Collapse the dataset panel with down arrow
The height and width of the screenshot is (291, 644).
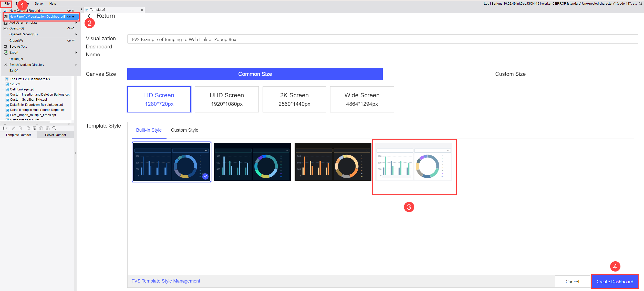69,124
